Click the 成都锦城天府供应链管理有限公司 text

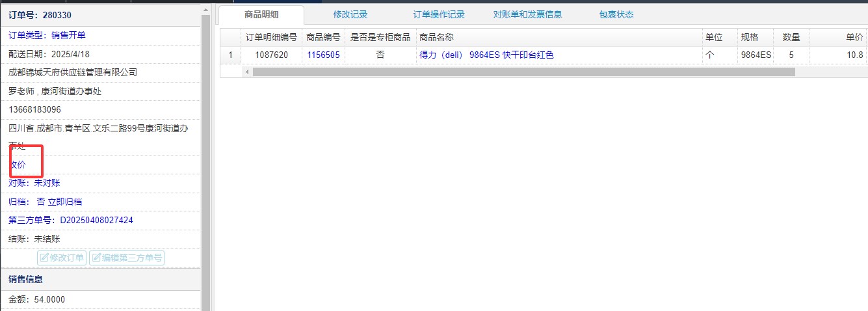click(x=73, y=72)
